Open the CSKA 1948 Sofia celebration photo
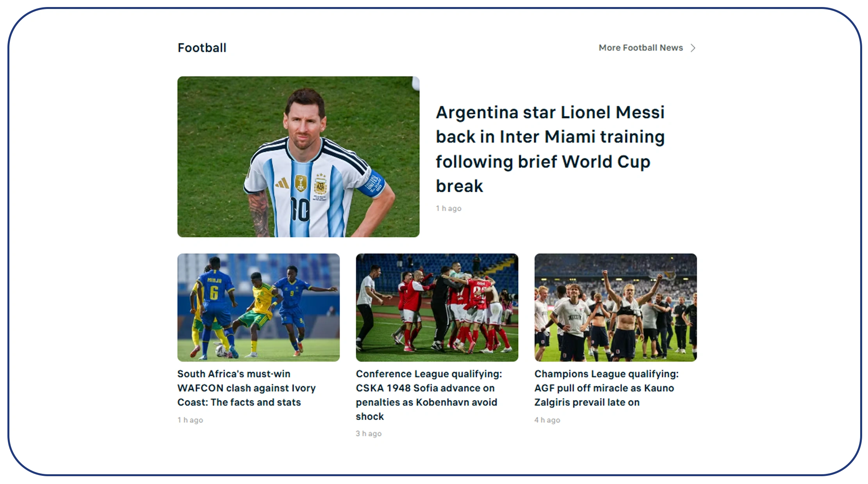The height and width of the screenshot is (484, 868). point(437,307)
